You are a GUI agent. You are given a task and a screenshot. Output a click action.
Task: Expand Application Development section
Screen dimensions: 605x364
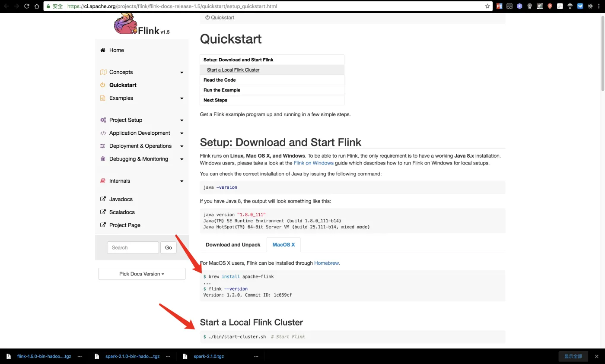coord(182,133)
